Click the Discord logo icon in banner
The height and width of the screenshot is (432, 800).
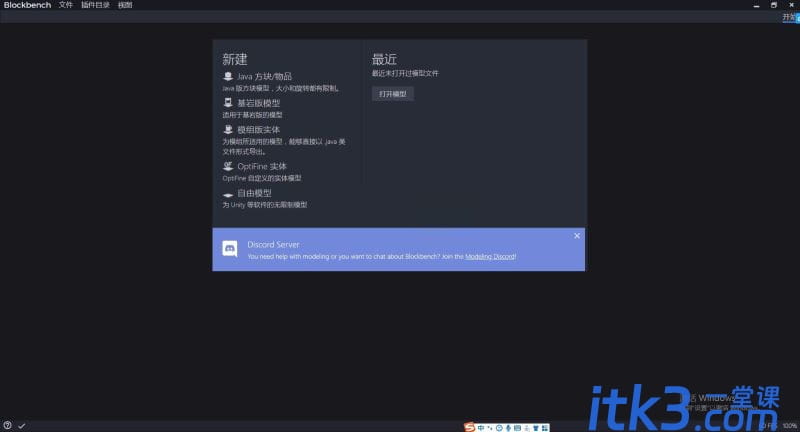click(230, 249)
